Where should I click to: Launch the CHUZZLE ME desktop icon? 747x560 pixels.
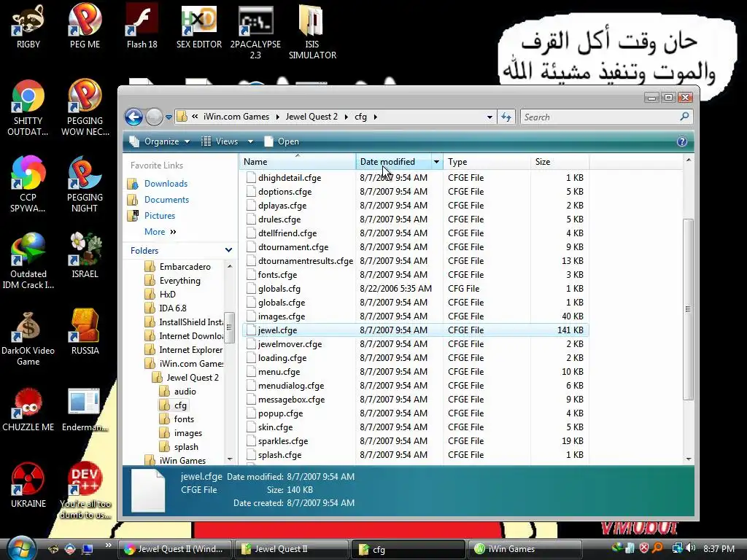pyautogui.click(x=28, y=408)
